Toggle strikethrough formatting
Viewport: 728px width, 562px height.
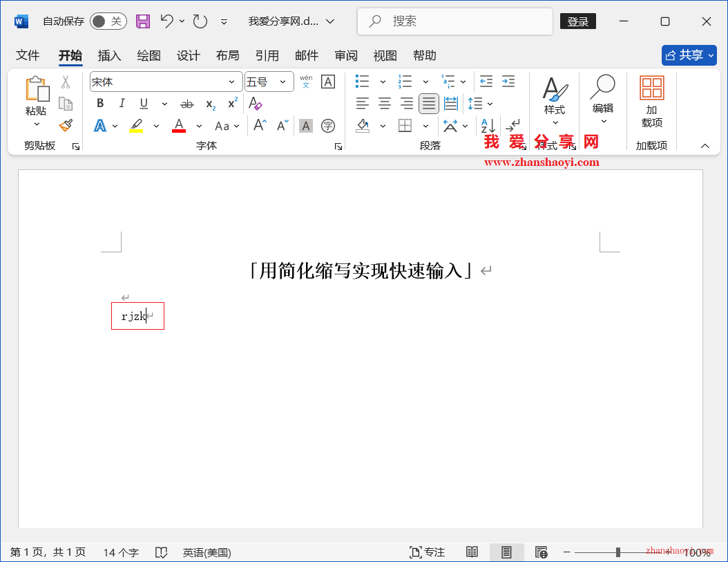(187, 104)
